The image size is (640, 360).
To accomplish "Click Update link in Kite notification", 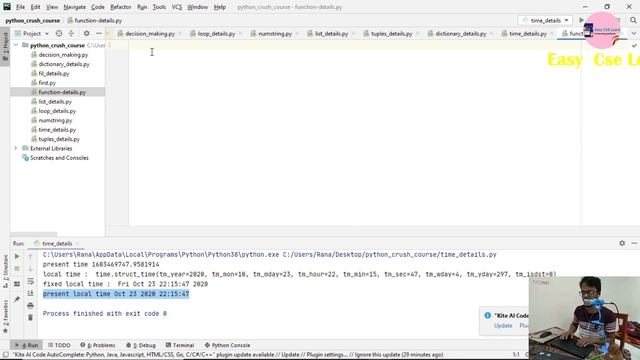I will tap(503, 326).
